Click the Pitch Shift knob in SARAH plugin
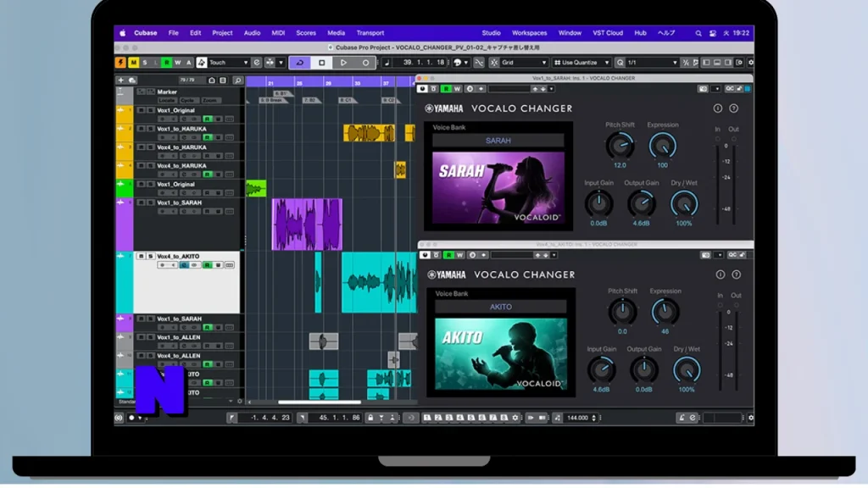This screenshot has height=488, width=868. tap(620, 146)
